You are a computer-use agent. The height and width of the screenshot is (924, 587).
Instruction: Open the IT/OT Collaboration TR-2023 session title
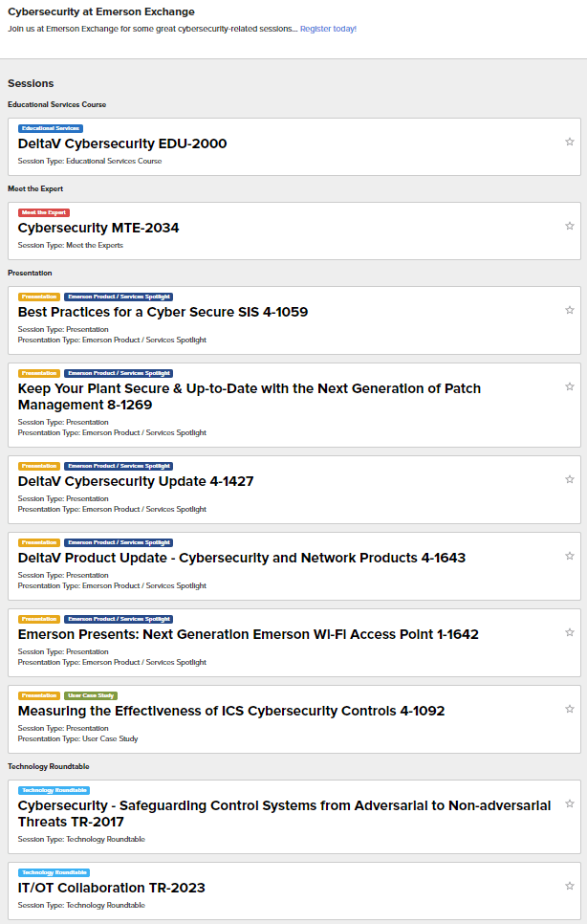tap(111, 888)
